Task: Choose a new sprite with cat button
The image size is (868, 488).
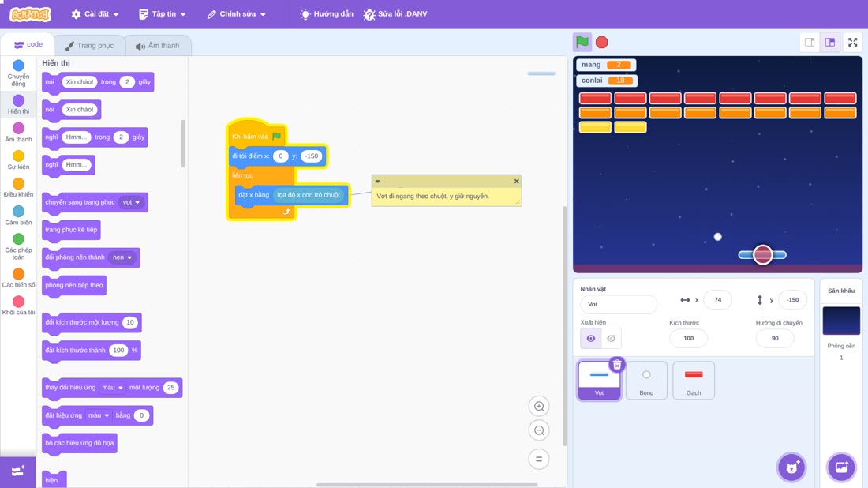Action: [x=791, y=467]
